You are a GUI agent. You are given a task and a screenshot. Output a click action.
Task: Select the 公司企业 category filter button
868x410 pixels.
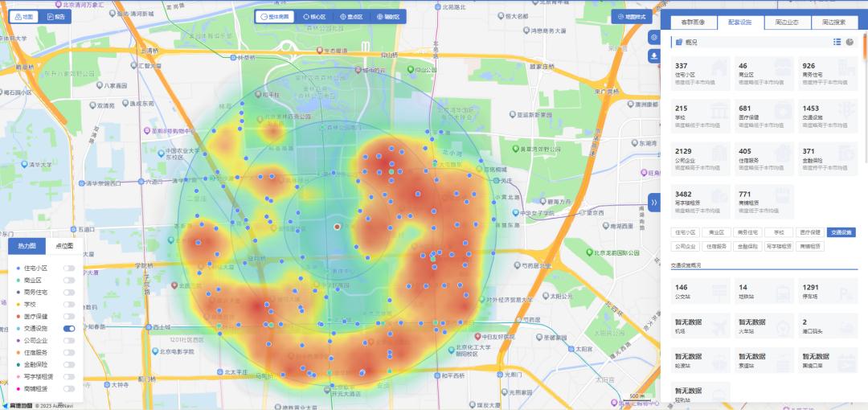tap(686, 247)
